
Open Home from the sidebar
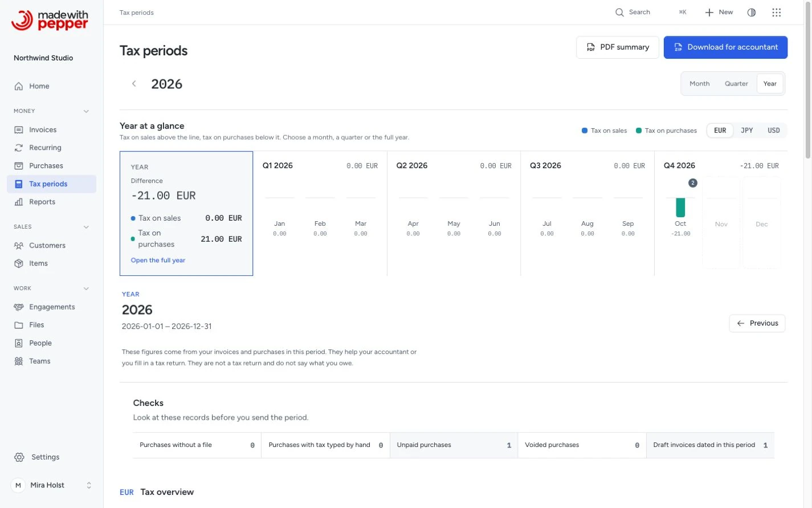click(x=51, y=86)
